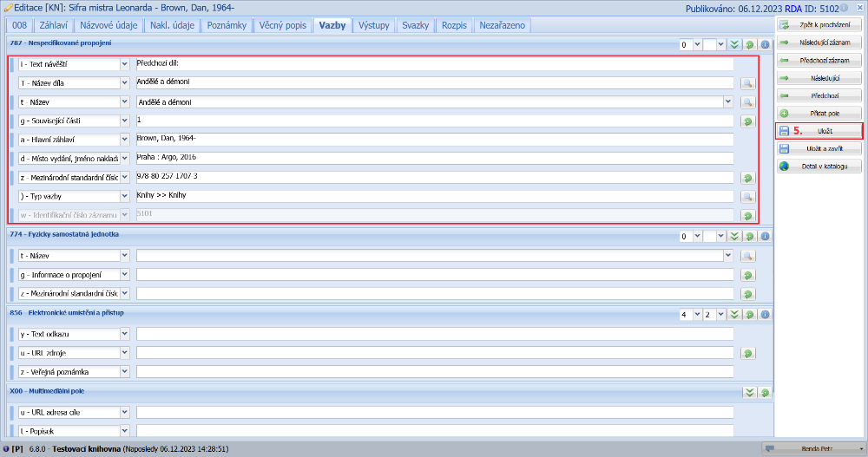Open the 'Benda Petr' user menu
Screen dimensions: 868x457
point(812,448)
